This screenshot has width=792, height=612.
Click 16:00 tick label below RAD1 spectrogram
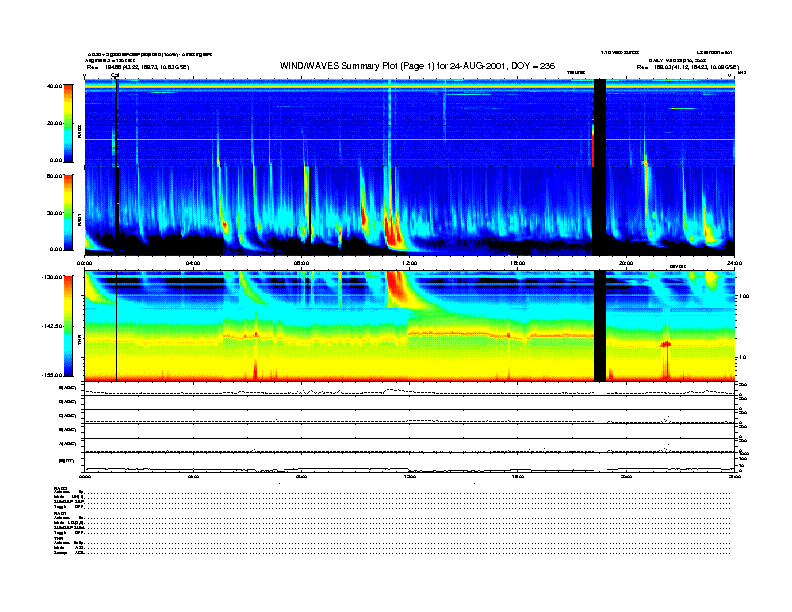(x=518, y=263)
